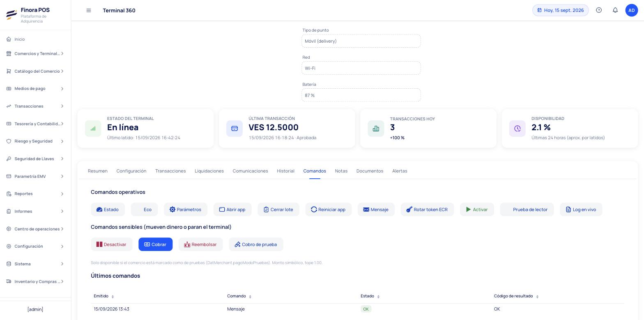Click the Finora POS logo
The width and height of the screenshot is (644, 320).
(11, 15)
